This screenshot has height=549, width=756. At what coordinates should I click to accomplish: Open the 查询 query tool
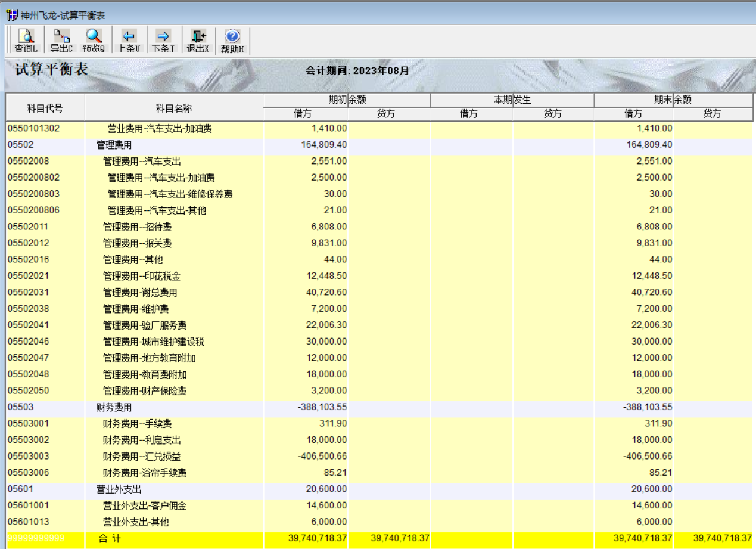26,41
